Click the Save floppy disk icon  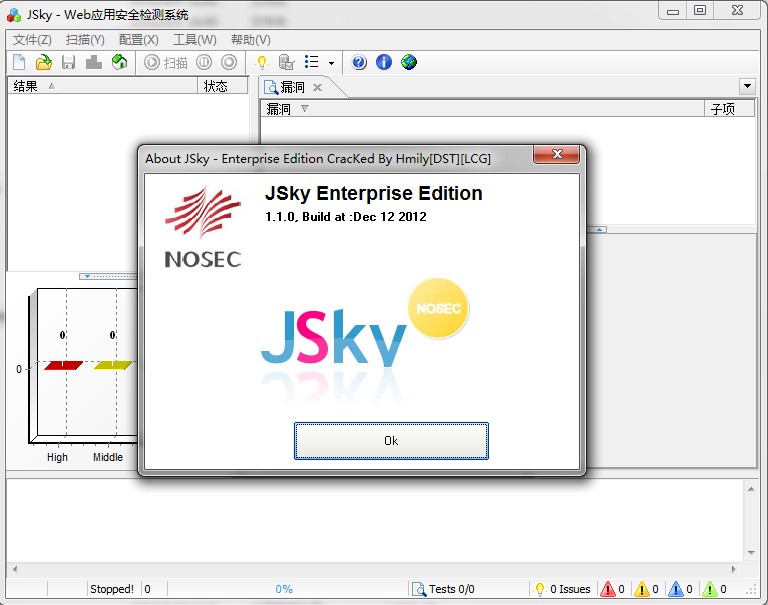click(69, 62)
